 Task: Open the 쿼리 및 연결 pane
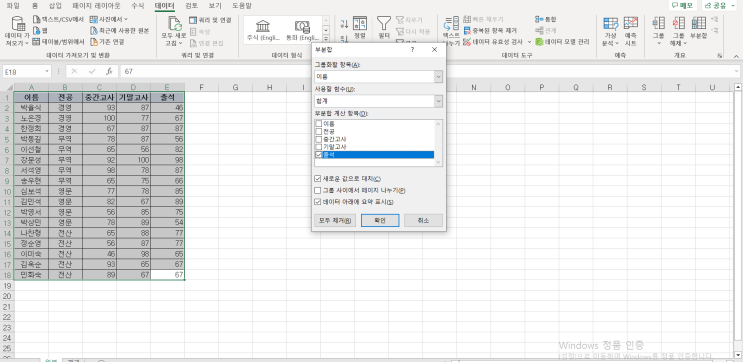(x=210, y=20)
